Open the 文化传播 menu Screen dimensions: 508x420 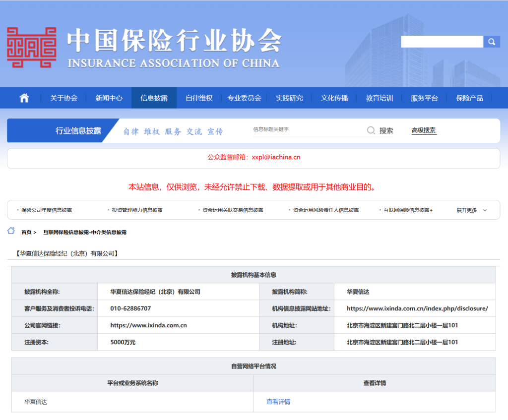334,98
